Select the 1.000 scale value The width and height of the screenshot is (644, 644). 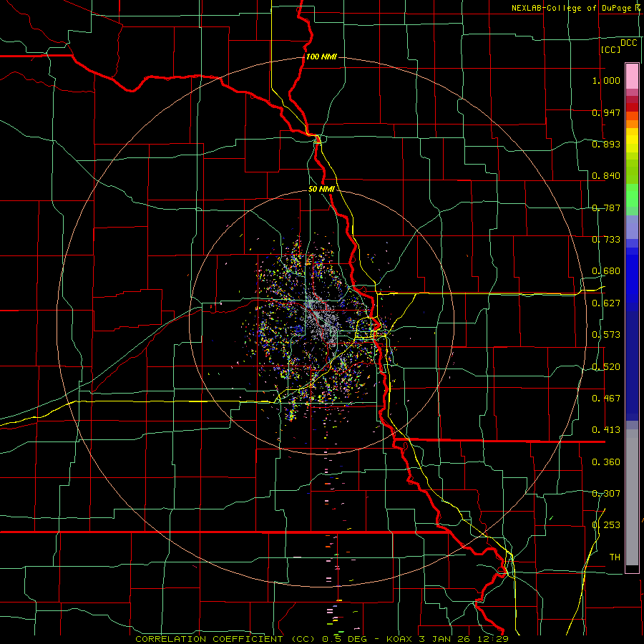(606, 80)
